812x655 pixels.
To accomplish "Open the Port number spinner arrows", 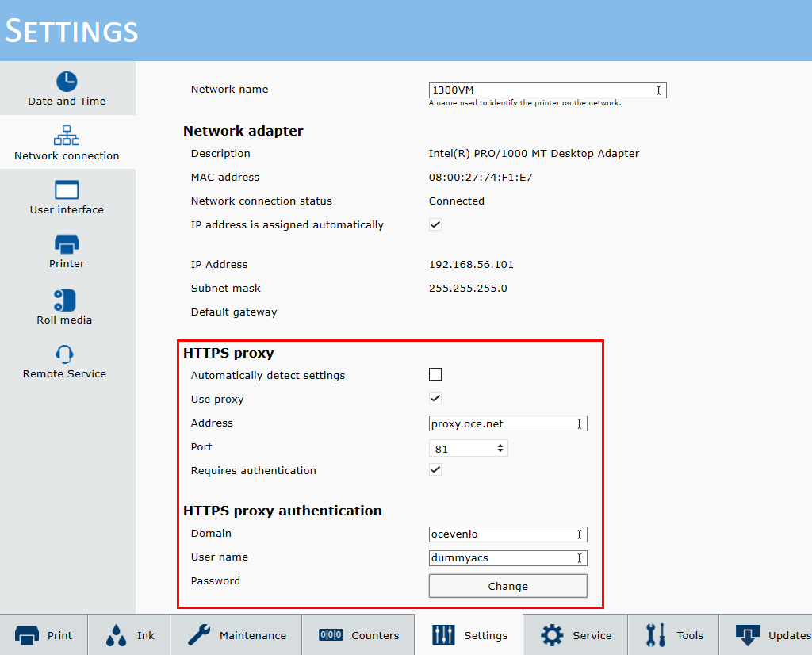I will coord(500,449).
